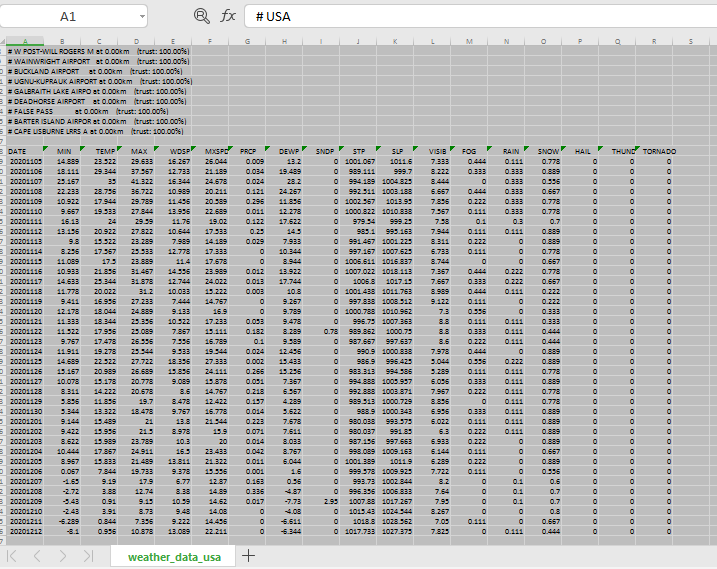
Task: Select column A header
Action: click(25, 41)
